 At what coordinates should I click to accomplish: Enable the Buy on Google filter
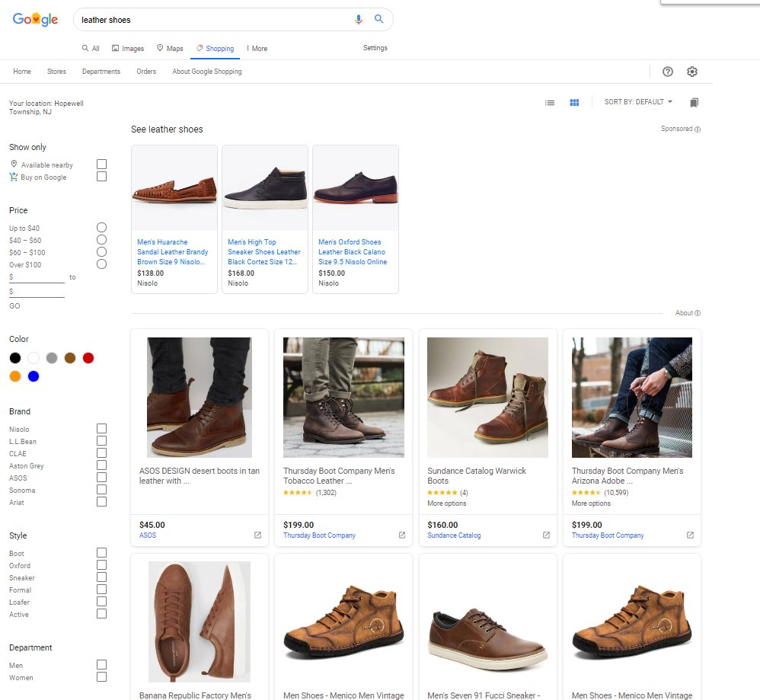(x=101, y=176)
